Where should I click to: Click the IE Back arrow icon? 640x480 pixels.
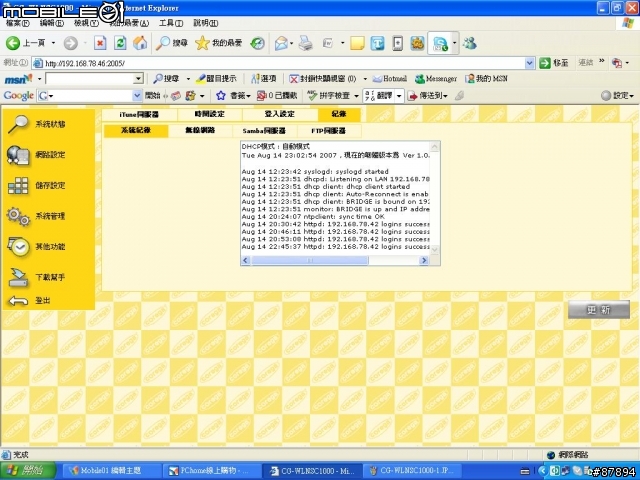13,43
